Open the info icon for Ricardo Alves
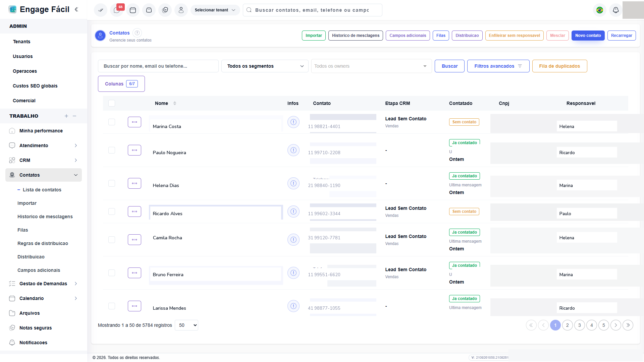This screenshot has height=362, width=644. (x=293, y=212)
